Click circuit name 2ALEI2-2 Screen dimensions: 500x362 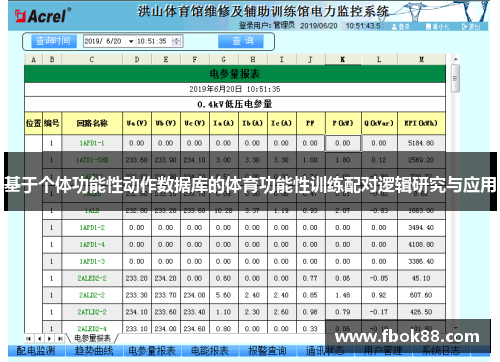92,279
